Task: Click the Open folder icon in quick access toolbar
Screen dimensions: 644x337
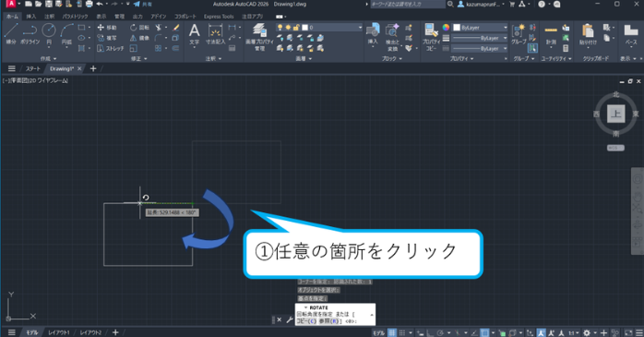Action: (x=38, y=4)
